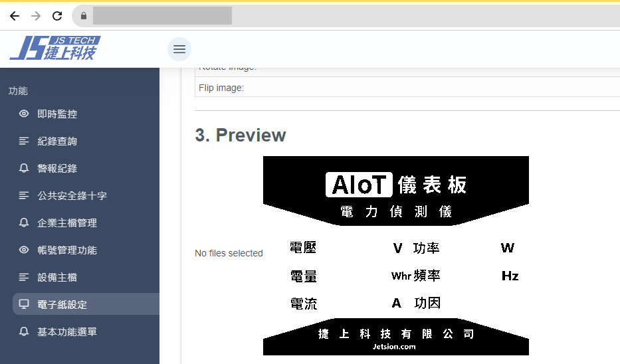Click the monitor icon beside 電子紙設定

click(x=24, y=305)
